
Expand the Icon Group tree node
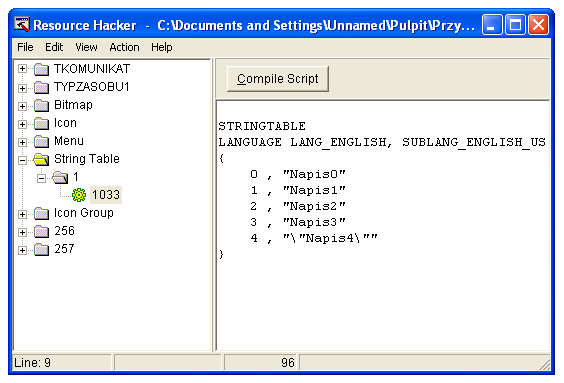(x=22, y=214)
